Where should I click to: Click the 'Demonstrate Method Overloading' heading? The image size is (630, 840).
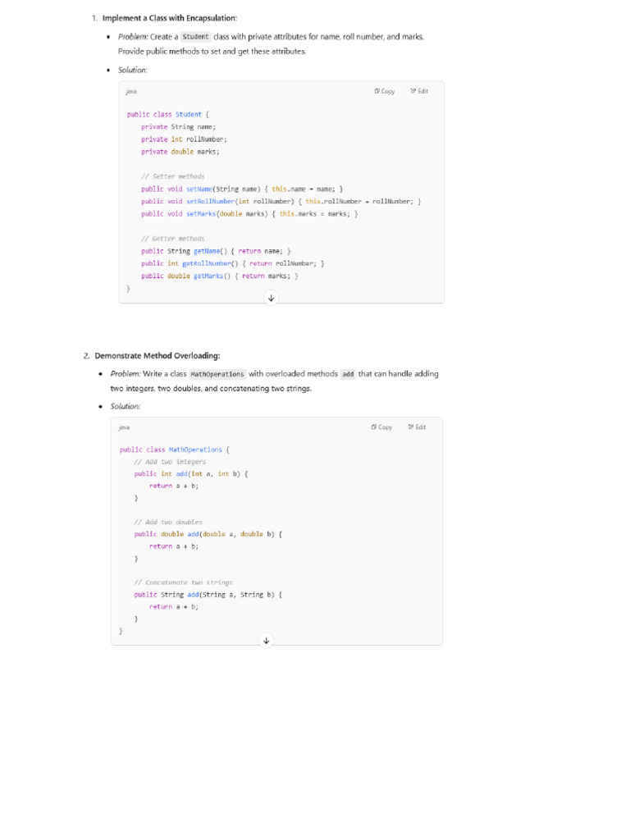[x=157, y=356]
